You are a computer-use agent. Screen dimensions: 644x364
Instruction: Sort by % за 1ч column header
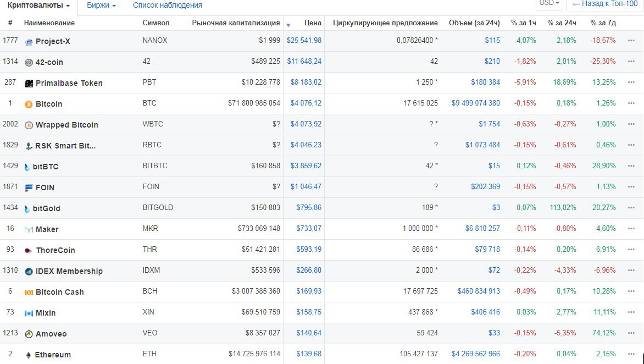coord(523,23)
